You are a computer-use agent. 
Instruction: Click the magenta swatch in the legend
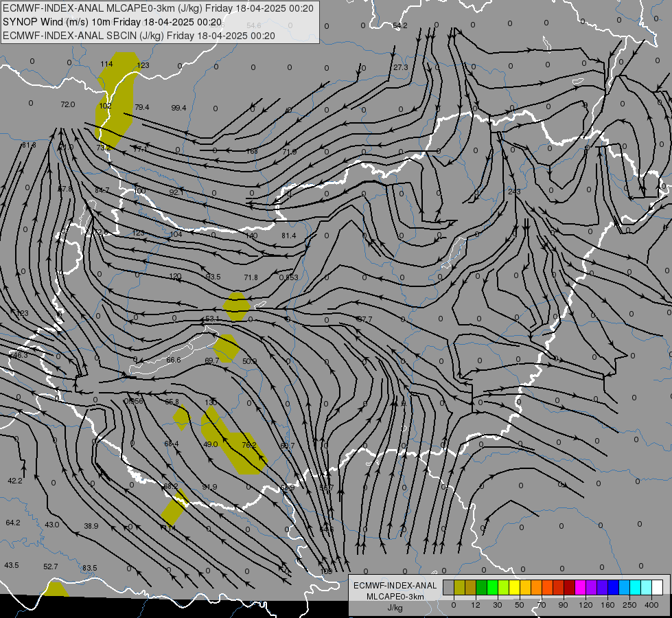pyautogui.click(x=580, y=587)
